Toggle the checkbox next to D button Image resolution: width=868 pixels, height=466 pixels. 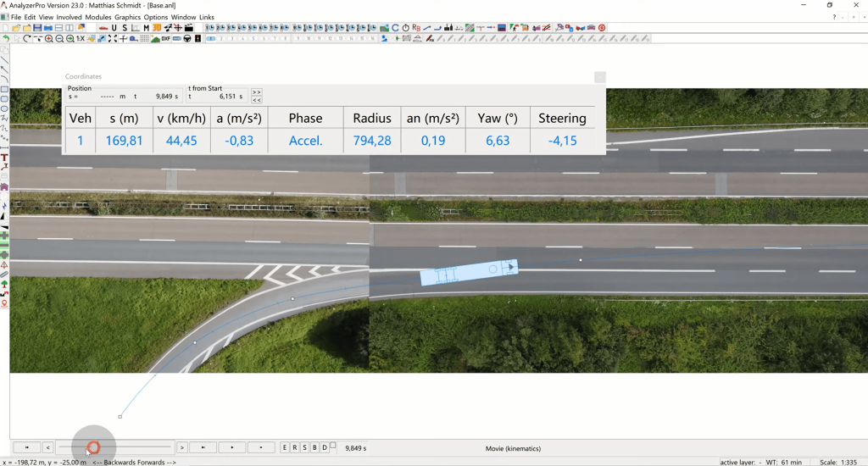pyautogui.click(x=333, y=446)
